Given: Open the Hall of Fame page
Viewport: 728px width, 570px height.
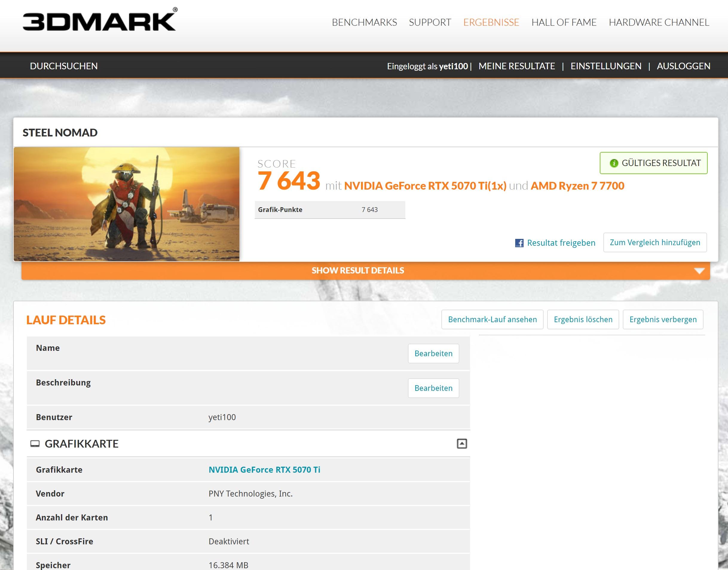Looking at the screenshot, I should click(x=564, y=22).
